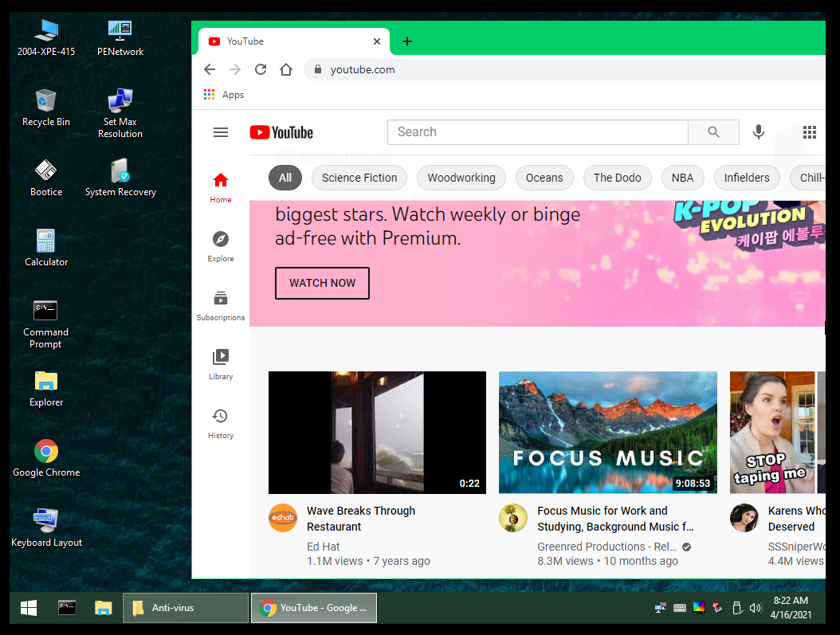Open the Keyboard Layout desktop icon
Screen dimensions: 840x635
(46, 528)
